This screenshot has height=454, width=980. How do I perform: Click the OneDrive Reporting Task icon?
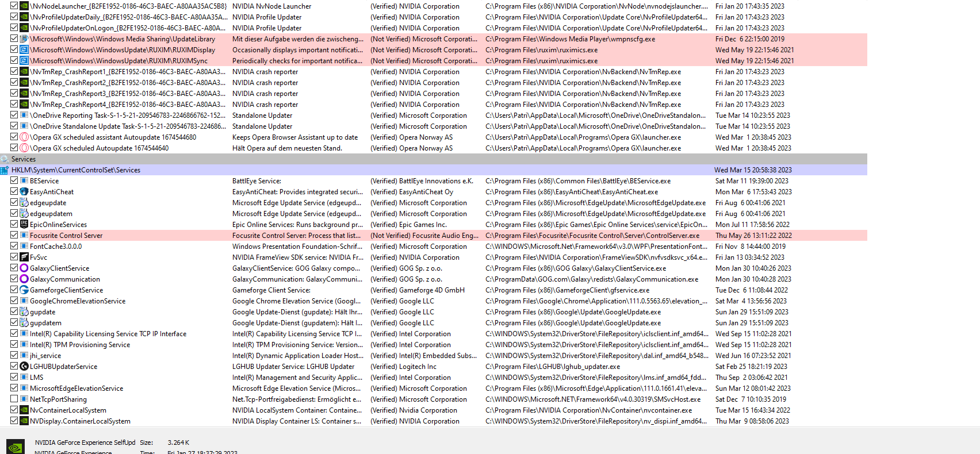click(24, 116)
